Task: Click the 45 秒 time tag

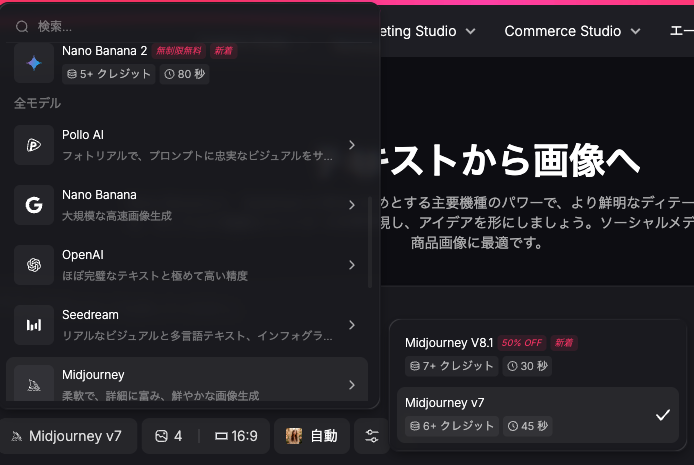Action: (528, 426)
